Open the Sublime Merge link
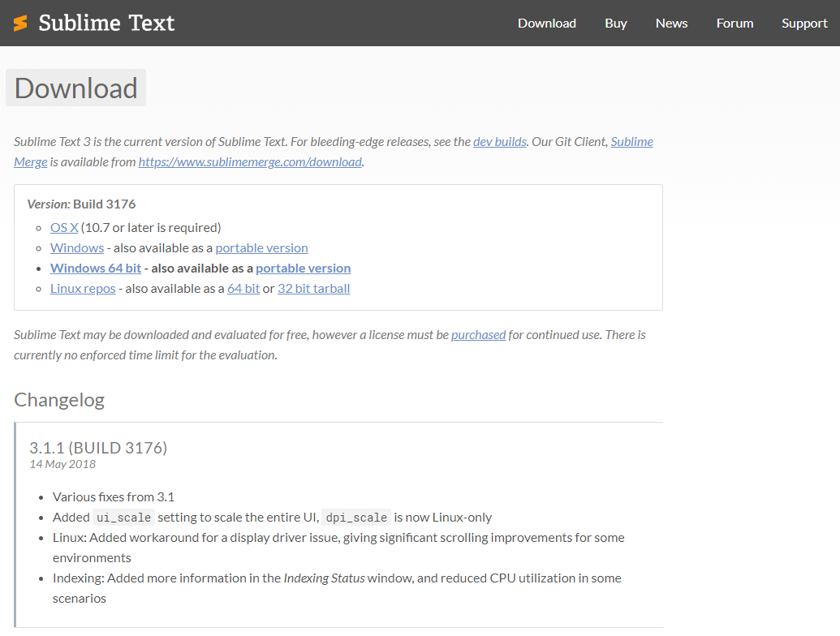The height and width of the screenshot is (636, 840). [631, 142]
